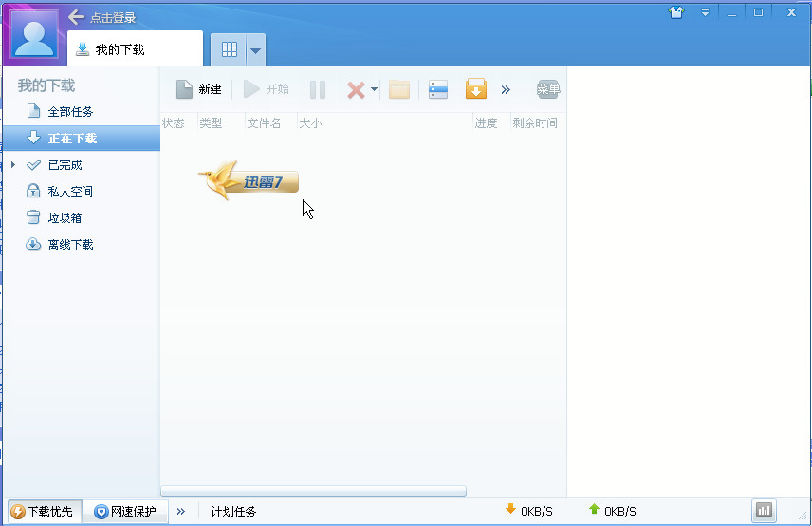
Task: Open the speed chart icon
Action: [x=764, y=511]
